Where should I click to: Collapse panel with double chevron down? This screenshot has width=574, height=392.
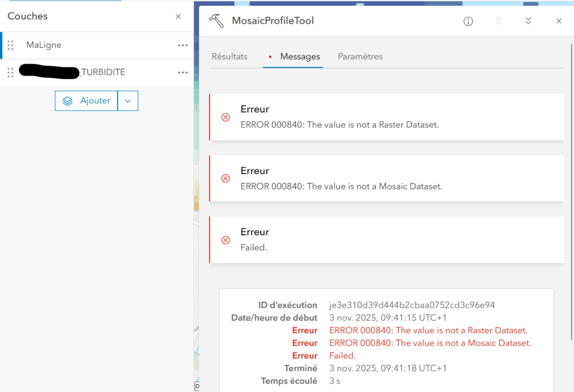click(x=528, y=20)
